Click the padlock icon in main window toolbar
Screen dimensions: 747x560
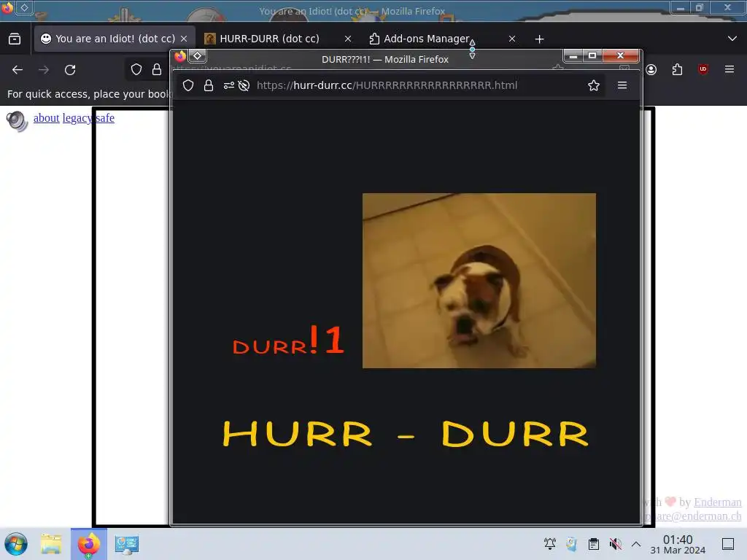[157, 69]
